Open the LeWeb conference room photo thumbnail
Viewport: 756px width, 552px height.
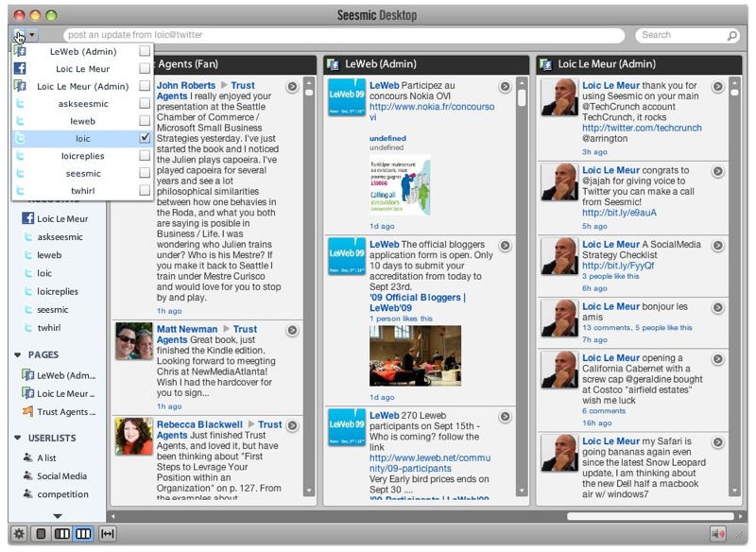(x=415, y=355)
